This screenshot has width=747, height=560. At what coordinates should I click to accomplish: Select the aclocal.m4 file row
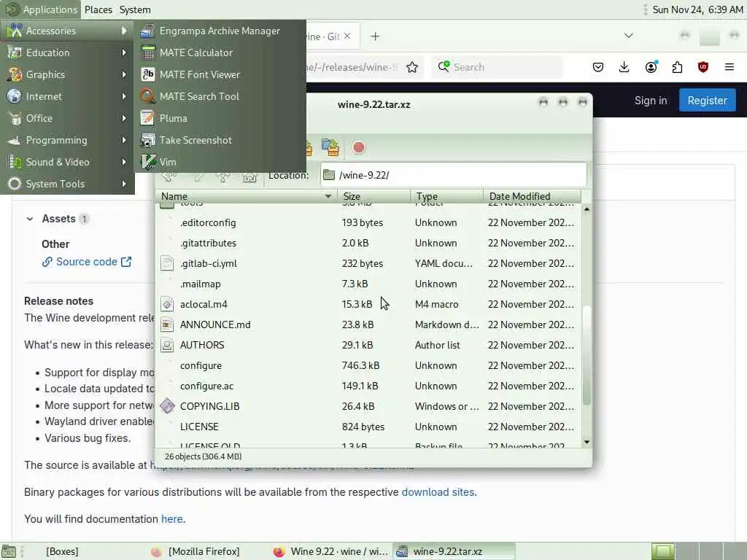click(368, 304)
